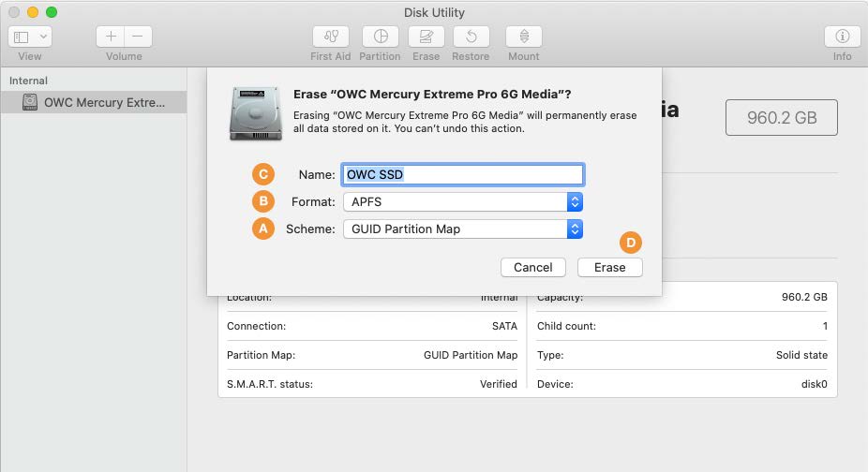Click the yellow minimize window button
Viewport: 868px width, 472px height.
(x=33, y=12)
